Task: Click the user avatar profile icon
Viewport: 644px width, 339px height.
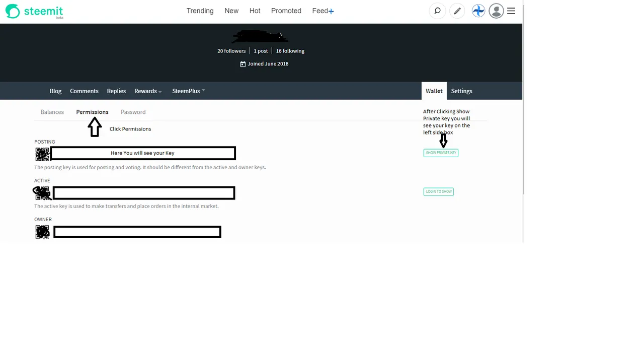Action: 496,11
